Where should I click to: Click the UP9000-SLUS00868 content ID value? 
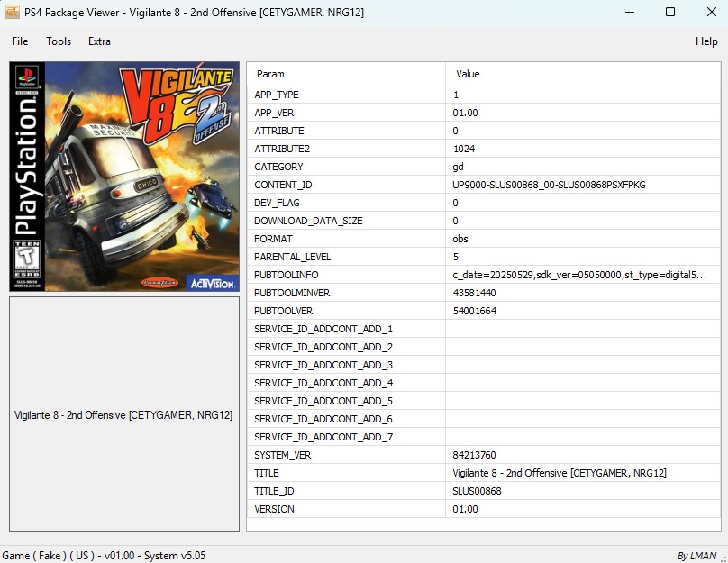(549, 186)
